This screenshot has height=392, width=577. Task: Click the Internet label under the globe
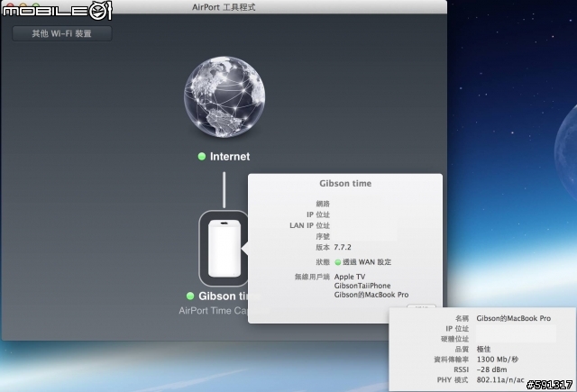pyautogui.click(x=230, y=157)
